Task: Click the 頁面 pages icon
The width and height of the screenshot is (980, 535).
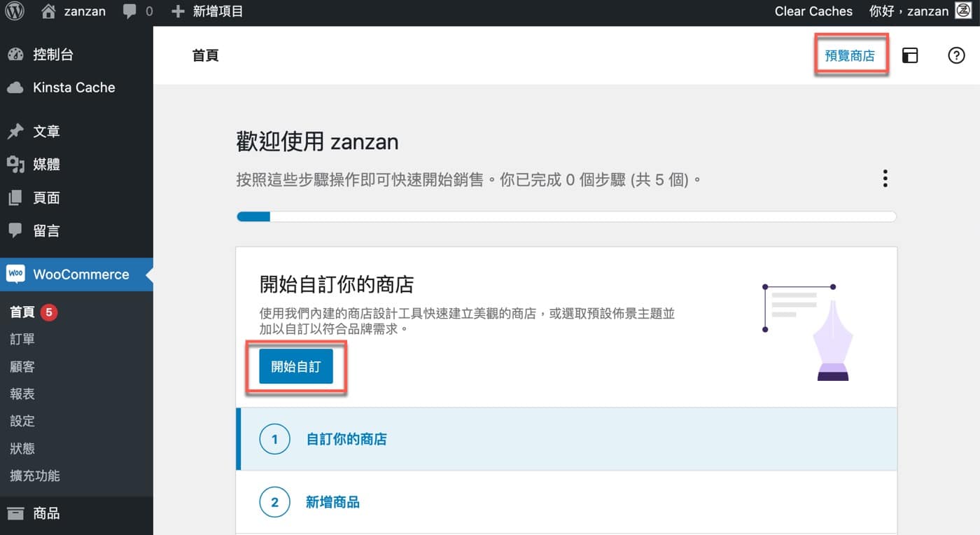Action: [15, 198]
